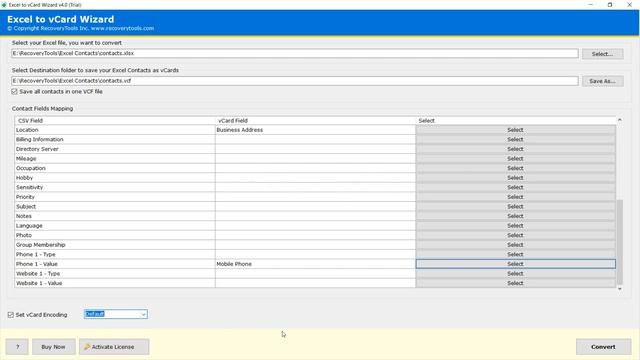Select the Location CSV field cell
Viewport: 640px width, 360px height.
(115, 130)
